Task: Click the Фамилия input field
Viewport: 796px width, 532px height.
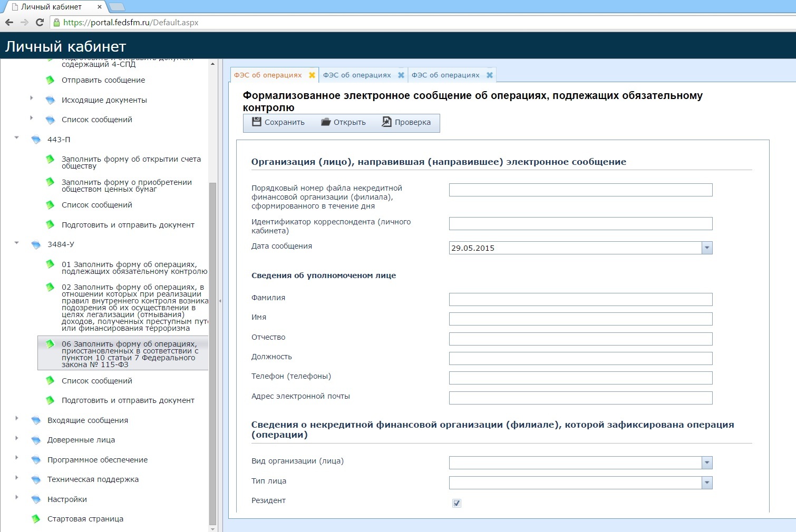Action: pyautogui.click(x=580, y=299)
